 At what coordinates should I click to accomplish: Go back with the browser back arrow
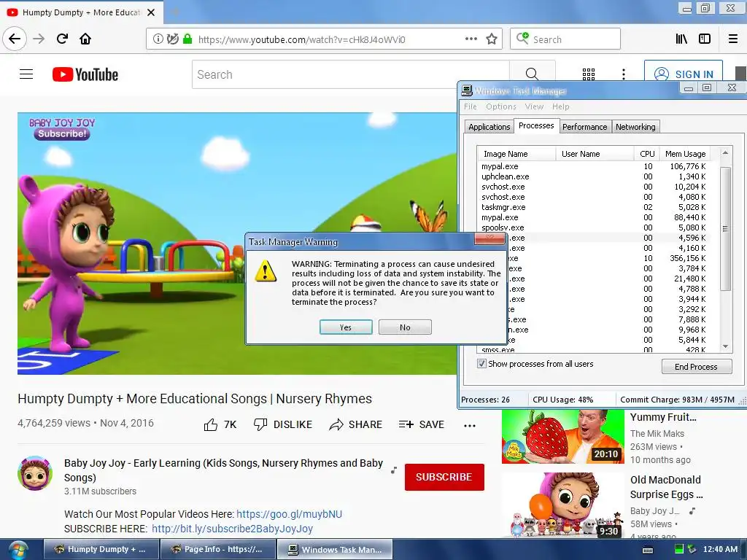tap(15, 39)
